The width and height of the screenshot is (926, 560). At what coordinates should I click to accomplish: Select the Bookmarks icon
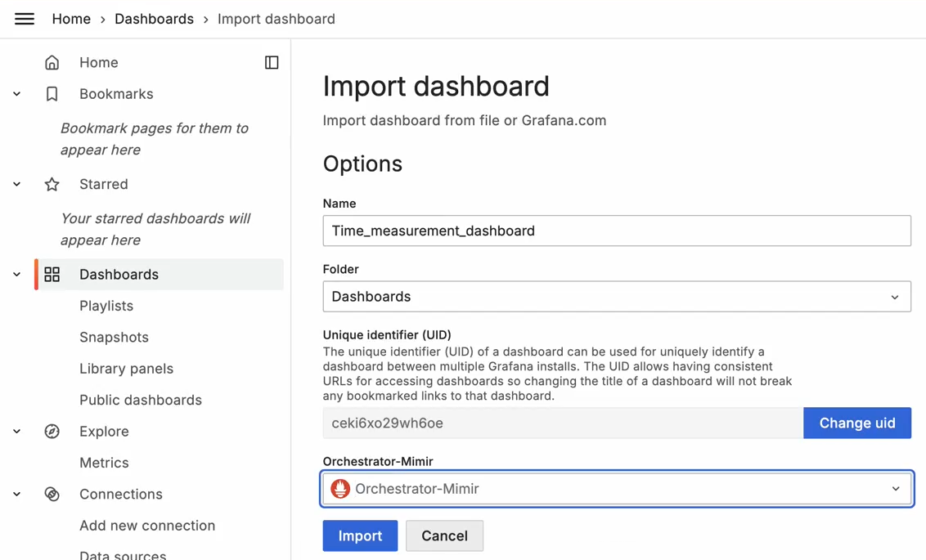point(52,93)
